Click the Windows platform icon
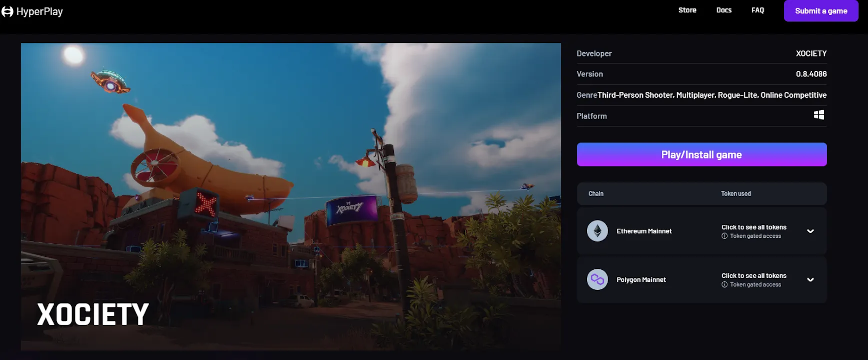The height and width of the screenshot is (360, 868). click(x=819, y=115)
